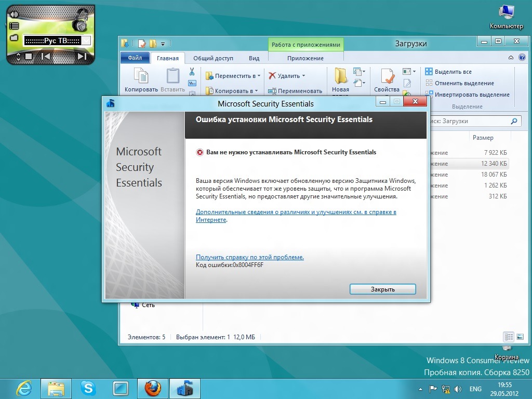Click the folder icon in the radio gadget
Image resolution: width=532 pixels, height=399 pixels.
[x=14, y=37]
